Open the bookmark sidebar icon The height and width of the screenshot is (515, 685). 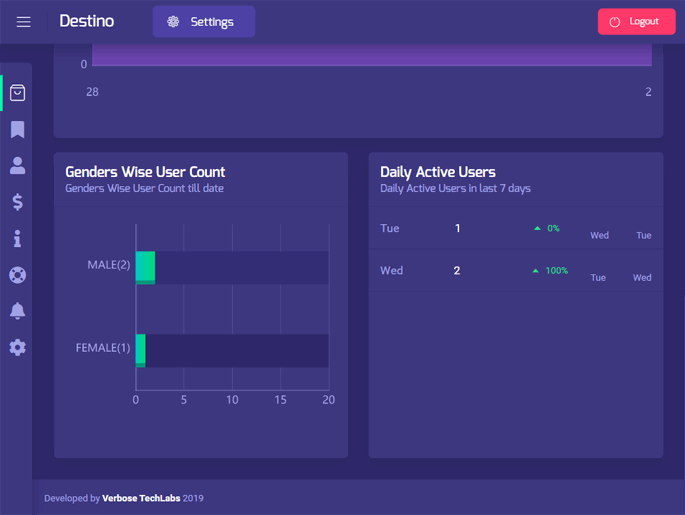17,130
